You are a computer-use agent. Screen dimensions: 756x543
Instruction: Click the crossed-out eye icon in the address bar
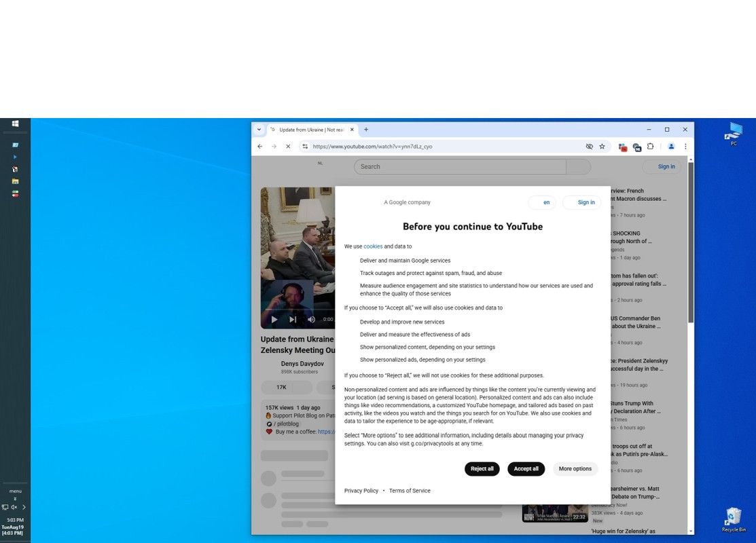(589, 147)
